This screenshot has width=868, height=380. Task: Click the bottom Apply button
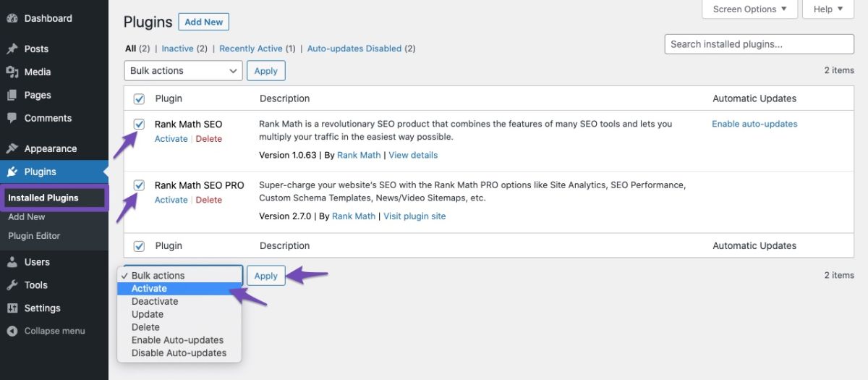click(266, 276)
